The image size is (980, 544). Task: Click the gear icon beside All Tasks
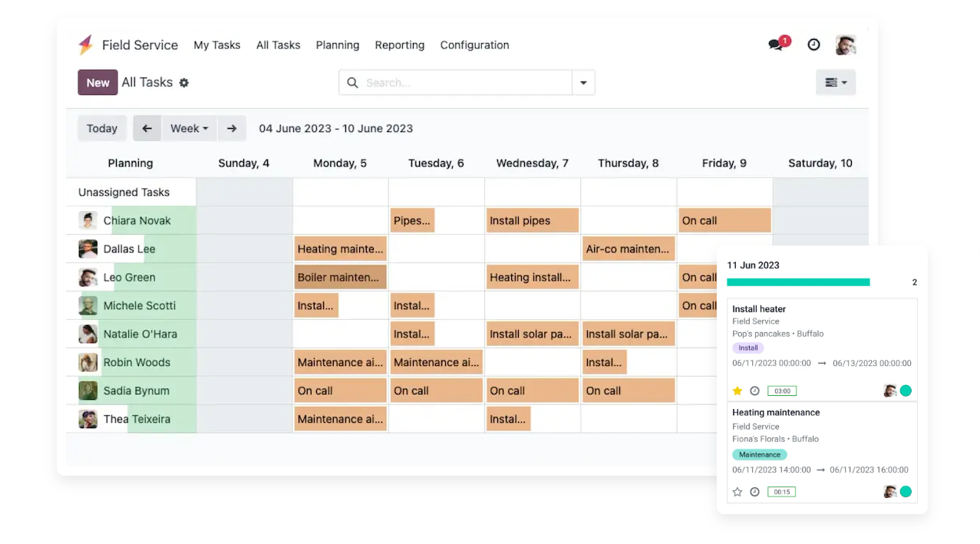pos(184,83)
